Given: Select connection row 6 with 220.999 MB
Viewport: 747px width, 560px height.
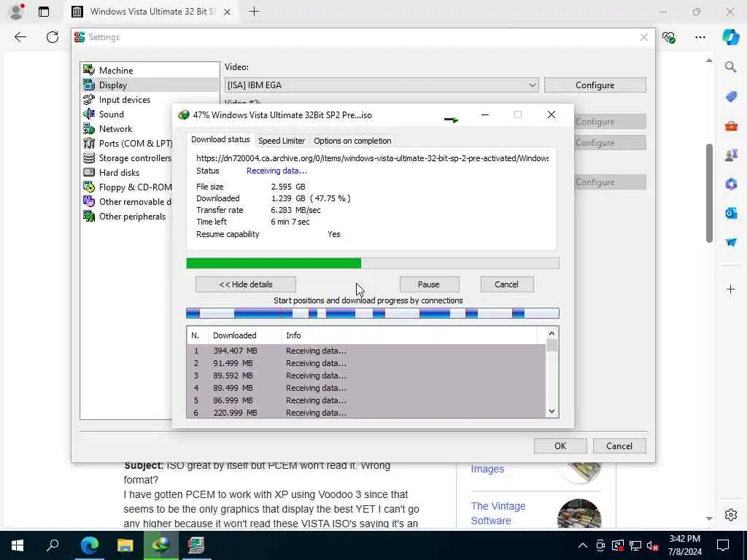Looking at the screenshot, I should pos(366,413).
